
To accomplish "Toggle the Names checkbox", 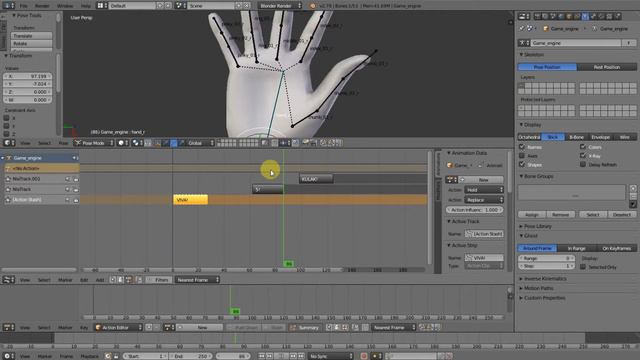I will pyautogui.click(x=522, y=147).
